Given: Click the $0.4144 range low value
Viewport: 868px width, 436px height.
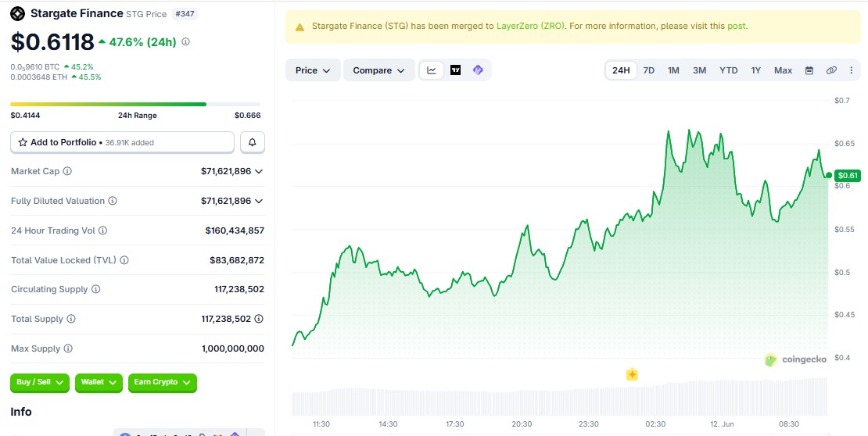Looking at the screenshot, I should 25,116.
